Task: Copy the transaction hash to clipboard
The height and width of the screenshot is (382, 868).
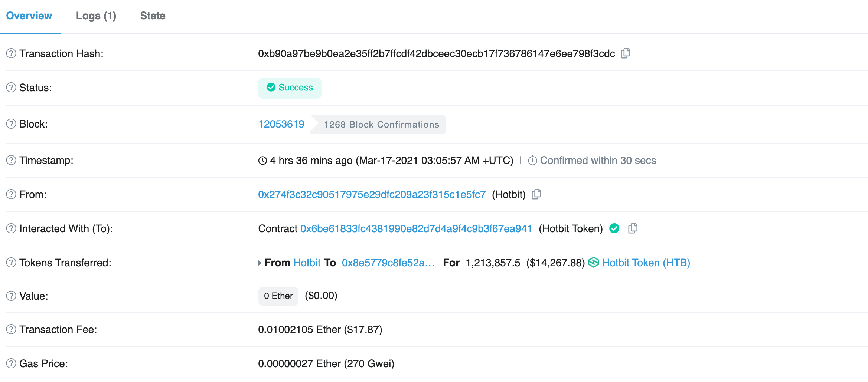Action: pyautogui.click(x=626, y=53)
